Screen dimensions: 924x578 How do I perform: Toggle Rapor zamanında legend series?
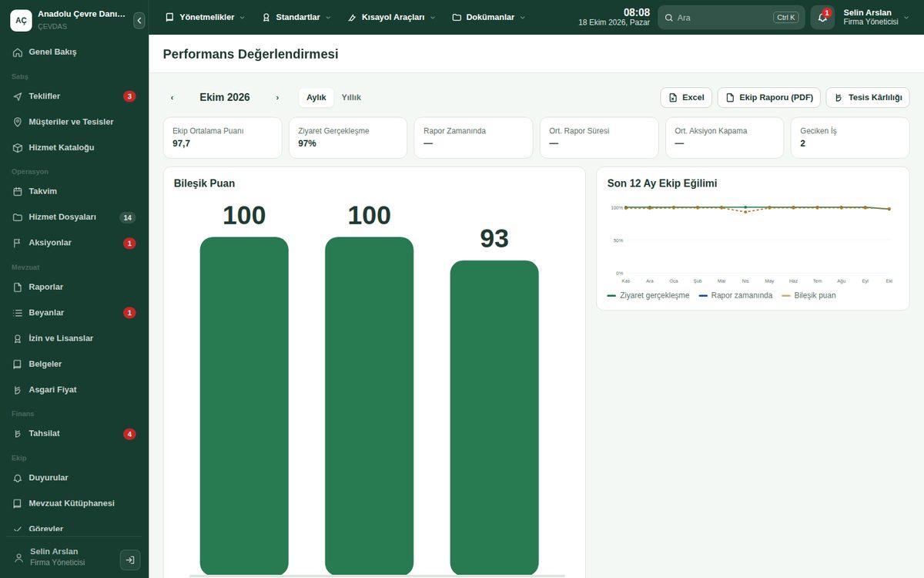tap(735, 295)
